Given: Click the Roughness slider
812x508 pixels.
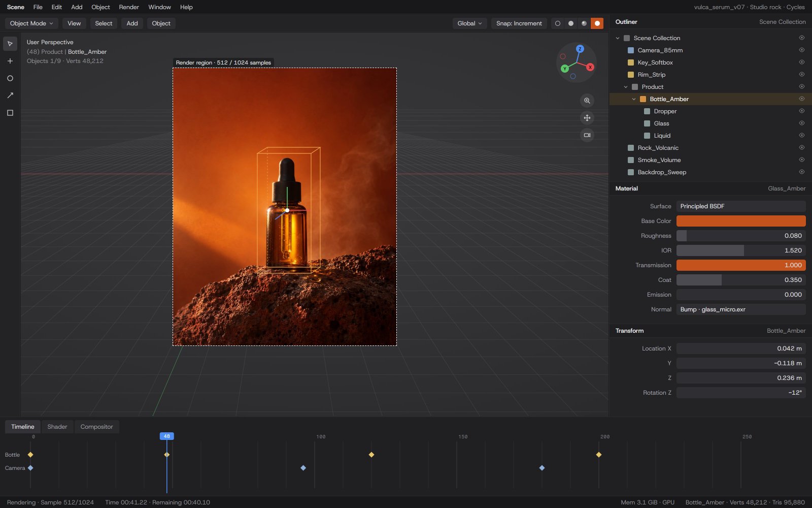Looking at the screenshot, I should pyautogui.click(x=741, y=236).
